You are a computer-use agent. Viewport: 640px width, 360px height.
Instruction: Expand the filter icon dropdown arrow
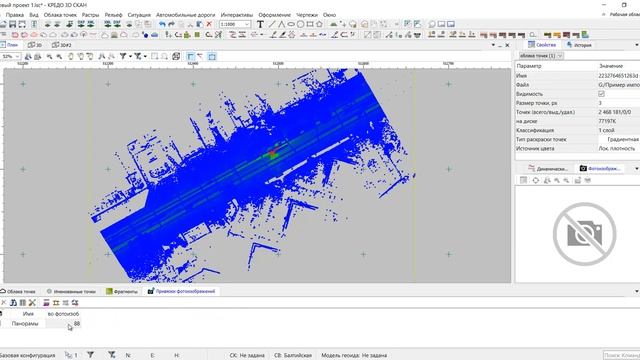pos(131,56)
